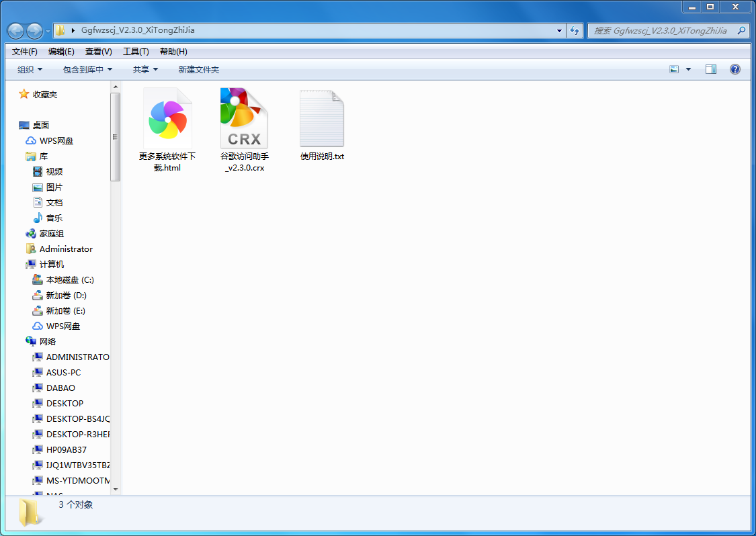
Task: Open recent pages dropdown beside nav arrows
Action: point(48,32)
